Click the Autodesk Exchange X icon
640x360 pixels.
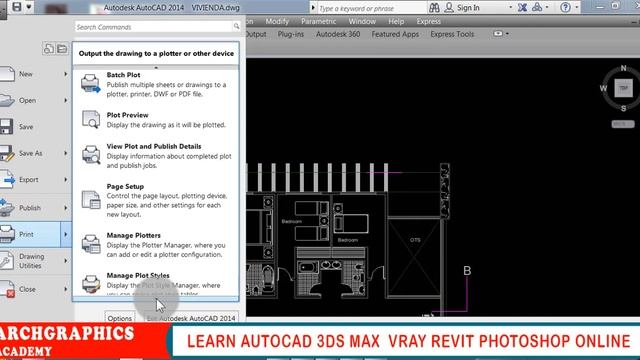tap(522, 7)
